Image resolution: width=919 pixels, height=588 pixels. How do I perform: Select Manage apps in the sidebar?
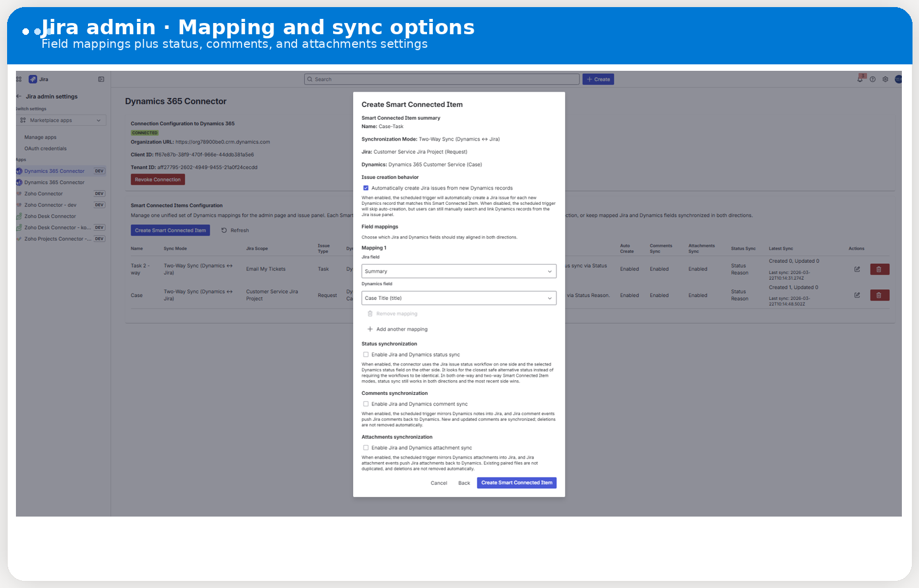tap(40, 137)
